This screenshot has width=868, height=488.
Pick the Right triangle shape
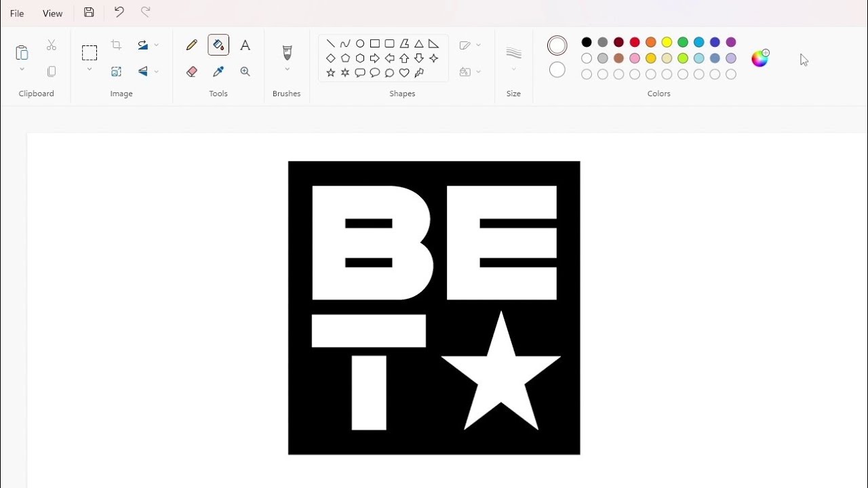click(x=434, y=43)
